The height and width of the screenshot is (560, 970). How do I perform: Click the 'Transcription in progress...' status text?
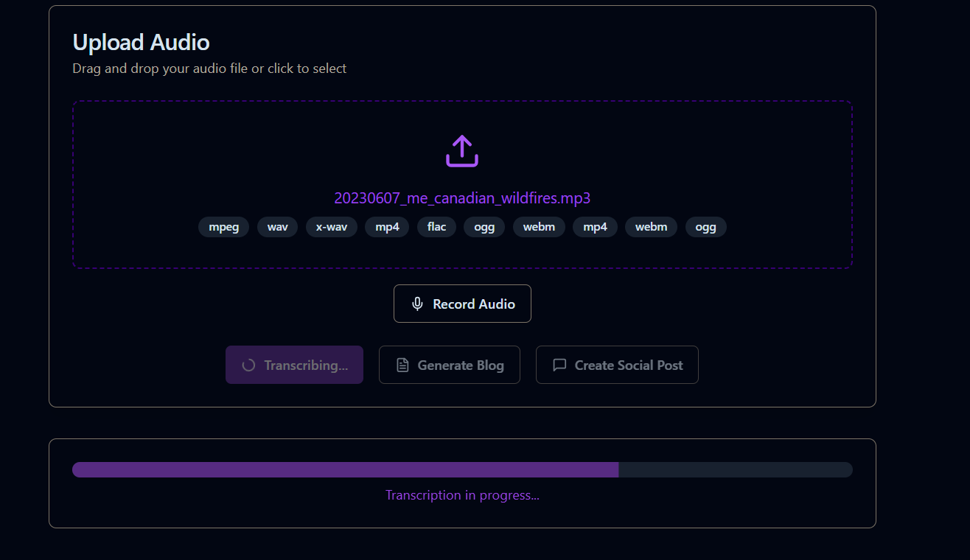(x=462, y=495)
